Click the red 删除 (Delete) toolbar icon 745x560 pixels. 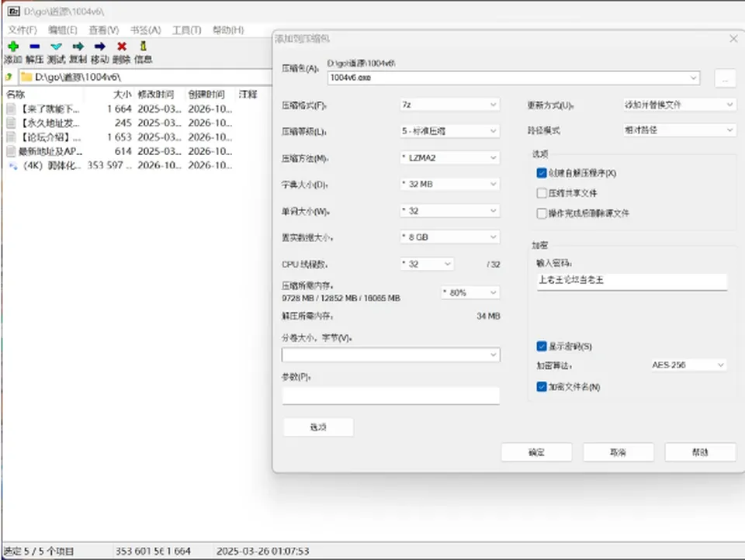[122, 46]
